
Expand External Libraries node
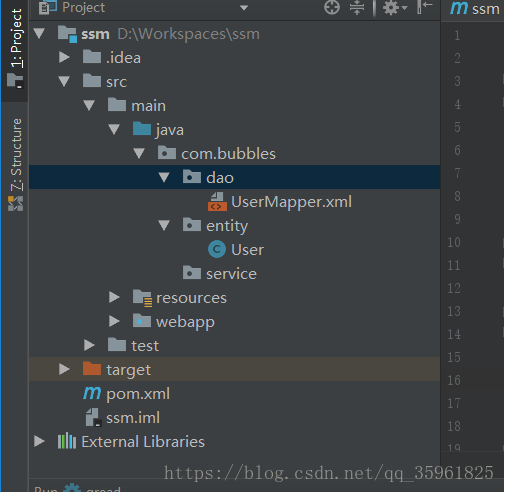[39, 441]
